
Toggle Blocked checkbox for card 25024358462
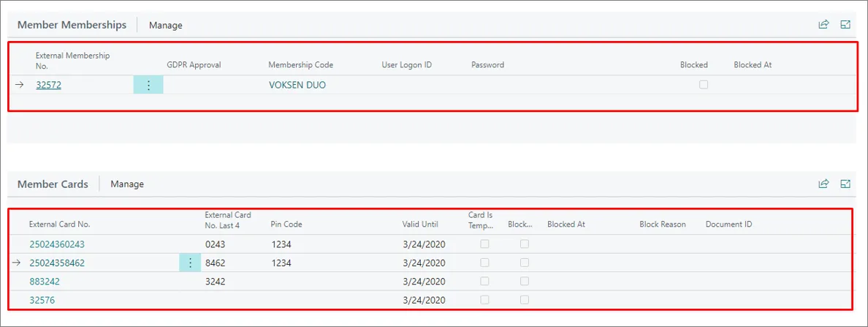[x=524, y=263]
